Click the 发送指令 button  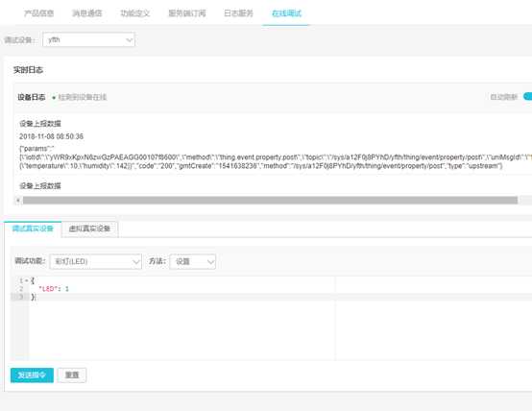[32, 375]
